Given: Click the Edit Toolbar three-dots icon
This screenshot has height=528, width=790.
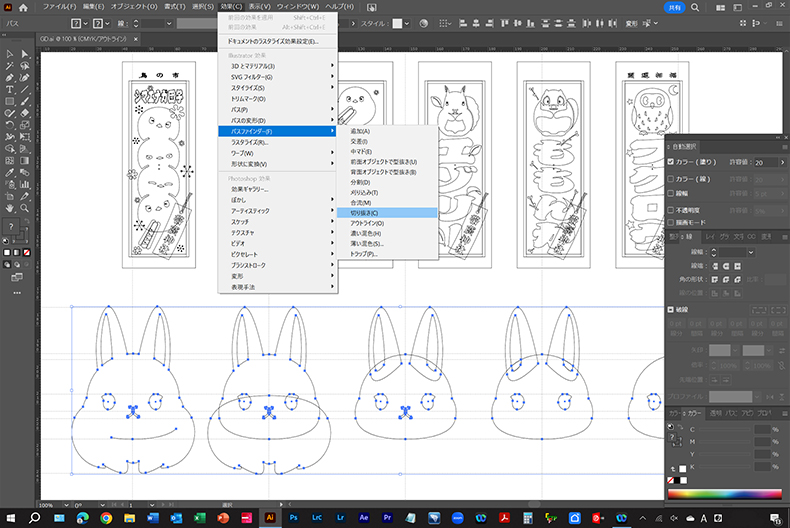Looking at the screenshot, I should (x=17, y=293).
